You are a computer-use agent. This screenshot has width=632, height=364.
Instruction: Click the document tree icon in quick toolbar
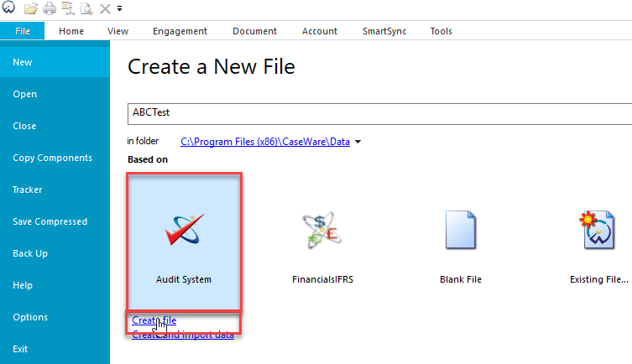(x=68, y=8)
